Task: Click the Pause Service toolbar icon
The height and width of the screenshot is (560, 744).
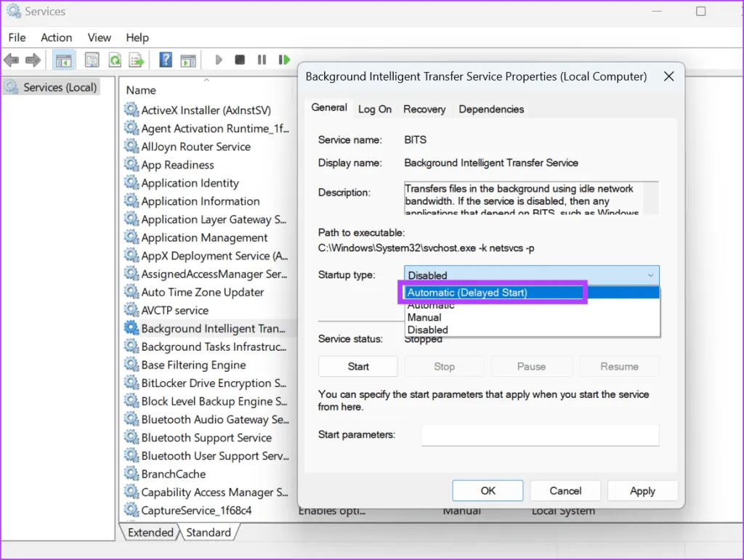Action: (x=262, y=60)
